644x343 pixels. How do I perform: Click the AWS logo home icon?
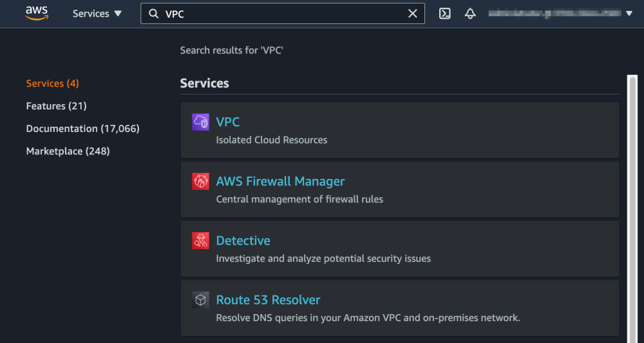click(37, 14)
